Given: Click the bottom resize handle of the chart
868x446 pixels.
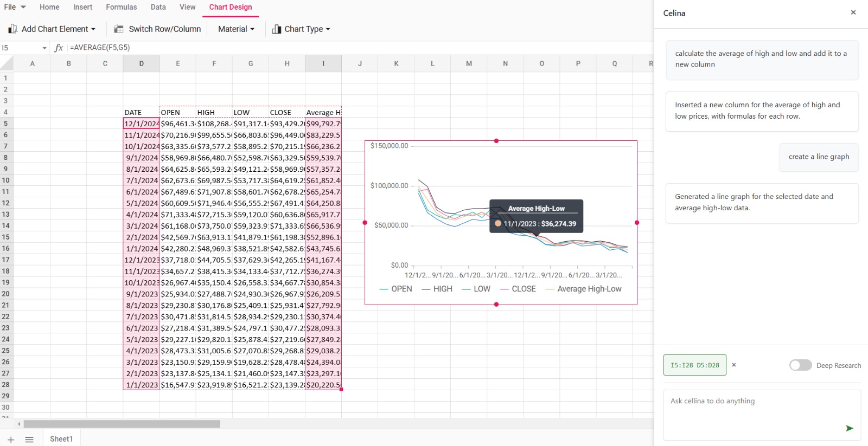Looking at the screenshot, I should 496,305.
